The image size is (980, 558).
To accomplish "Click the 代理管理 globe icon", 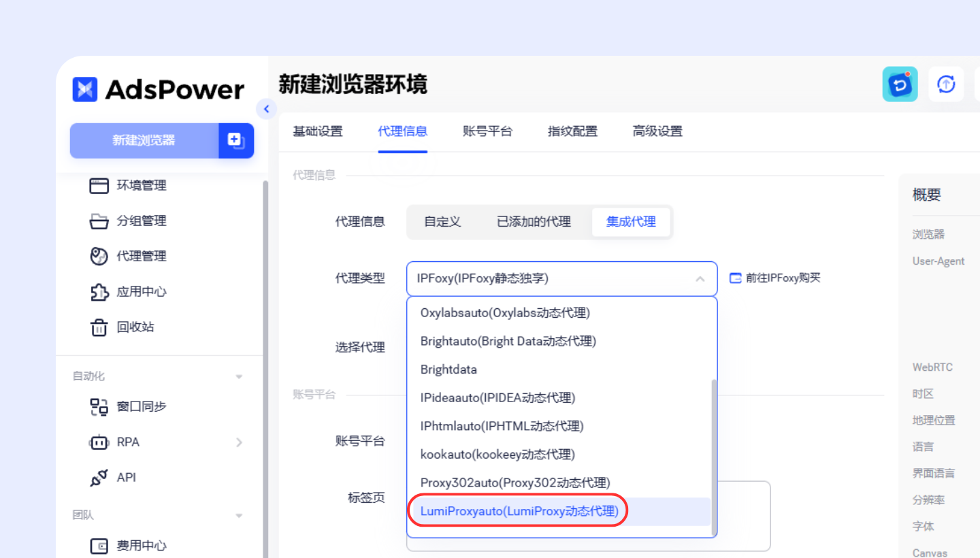I will tap(99, 257).
